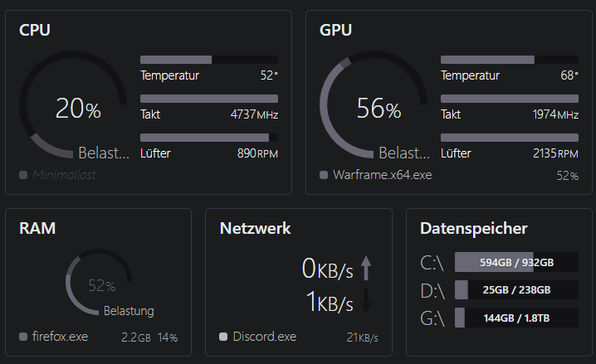Select the Warframe.x64.exe process name
The image size is (596, 364).
[382, 175]
